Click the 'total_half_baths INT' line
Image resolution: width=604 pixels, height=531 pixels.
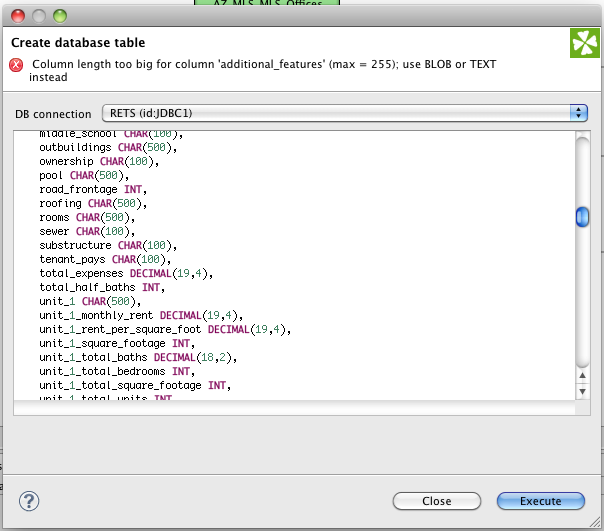click(x=102, y=287)
